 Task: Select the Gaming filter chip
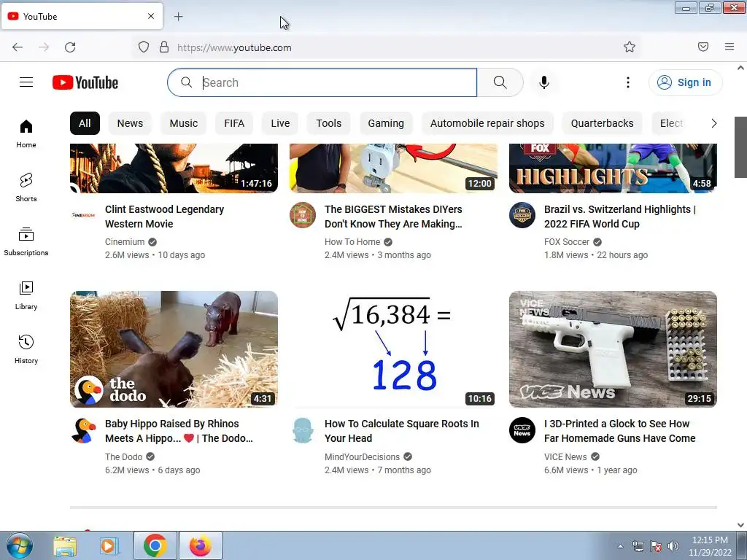pyautogui.click(x=386, y=123)
